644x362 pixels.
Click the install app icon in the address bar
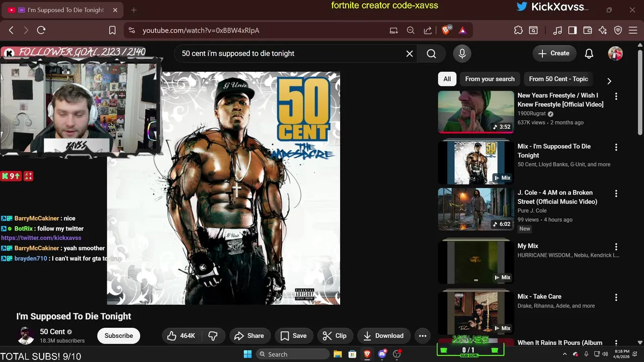(393, 30)
